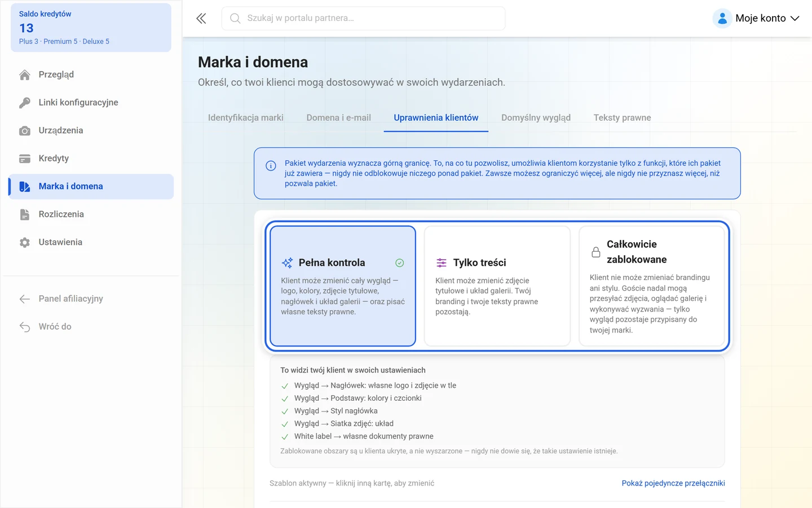Click the info icon in notice banner
Screen dimensions: 812x508
(x=271, y=165)
